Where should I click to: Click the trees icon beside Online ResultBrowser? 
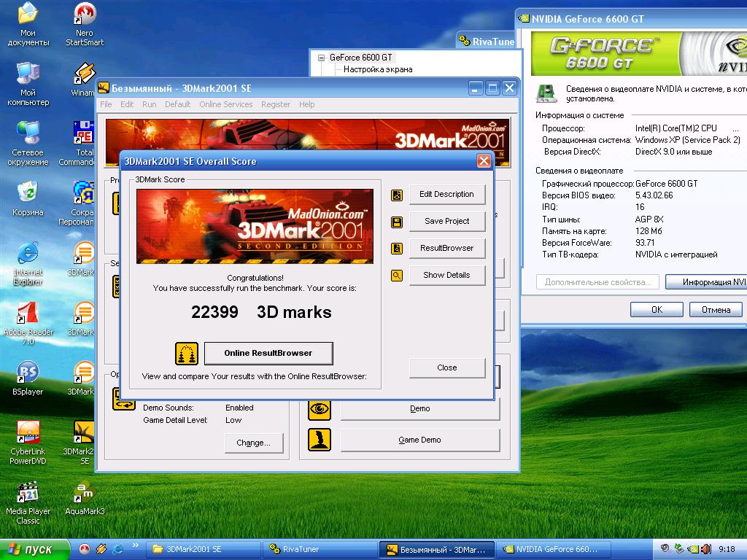(187, 354)
